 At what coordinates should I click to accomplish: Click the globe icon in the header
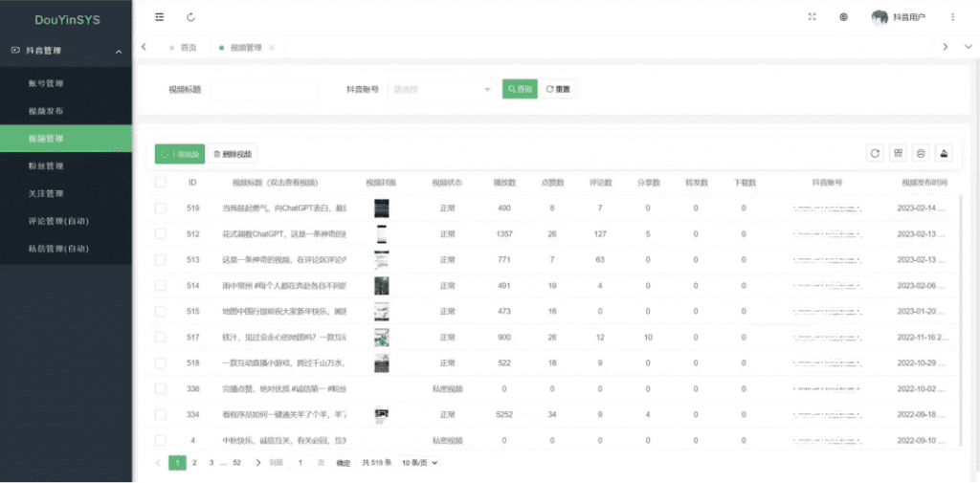pos(843,17)
